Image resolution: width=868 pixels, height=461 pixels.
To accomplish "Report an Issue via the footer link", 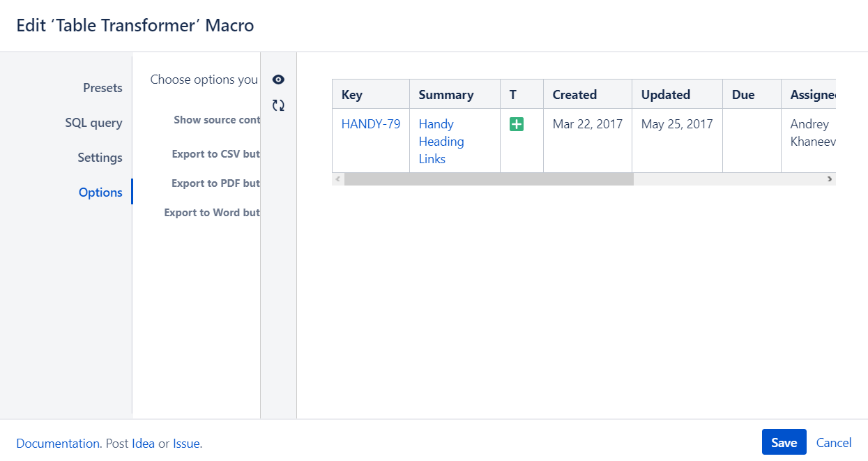I will pyautogui.click(x=186, y=443).
